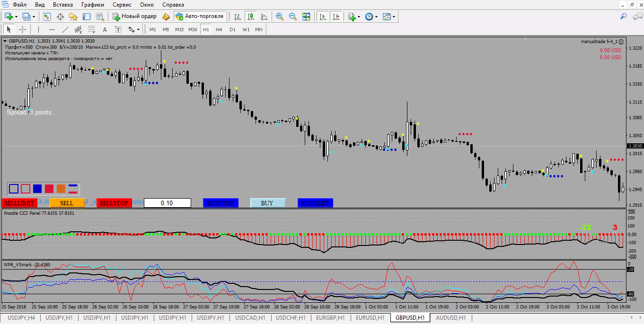
Task: Switch the chart to bar chart
Action: 238,17
